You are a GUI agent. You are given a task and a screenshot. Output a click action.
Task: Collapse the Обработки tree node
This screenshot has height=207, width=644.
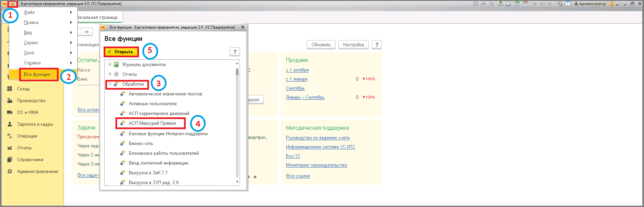[x=110, y=84]
